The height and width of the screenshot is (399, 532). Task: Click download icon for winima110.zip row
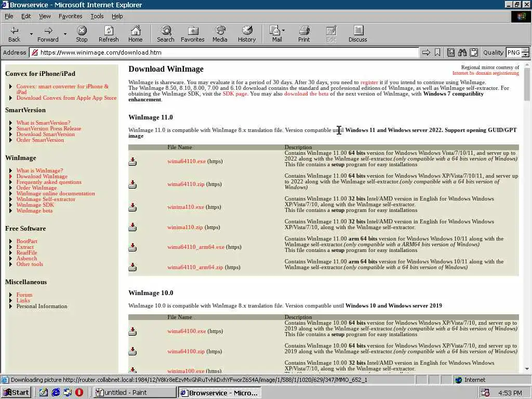pos(132,227)
